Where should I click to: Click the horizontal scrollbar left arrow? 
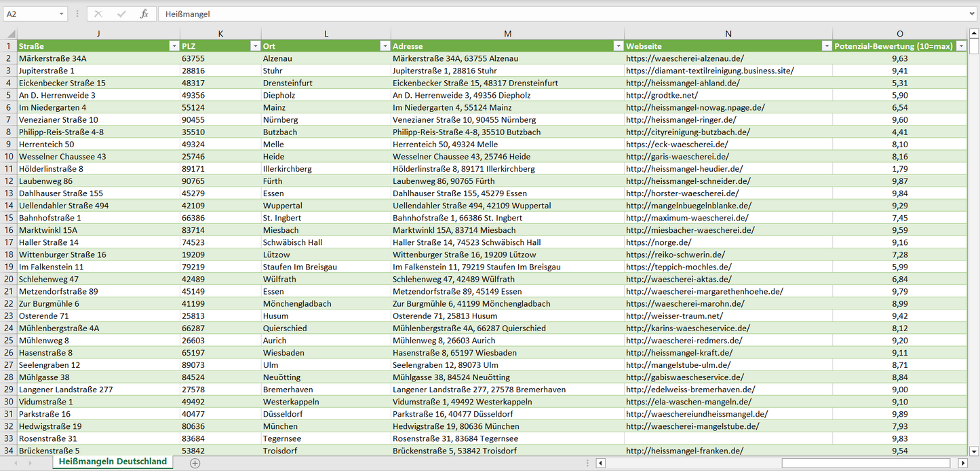[x=600, y=463]
